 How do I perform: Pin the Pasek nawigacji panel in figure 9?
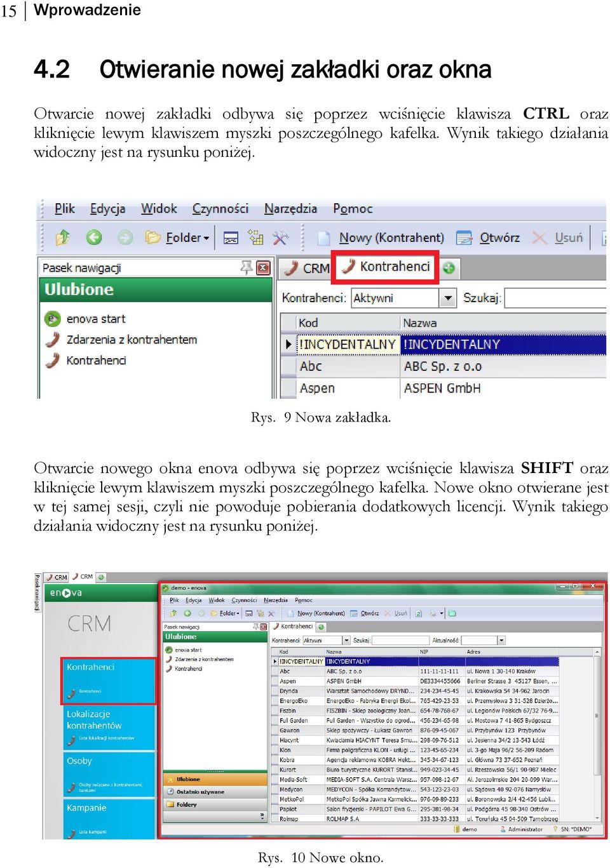247,267
